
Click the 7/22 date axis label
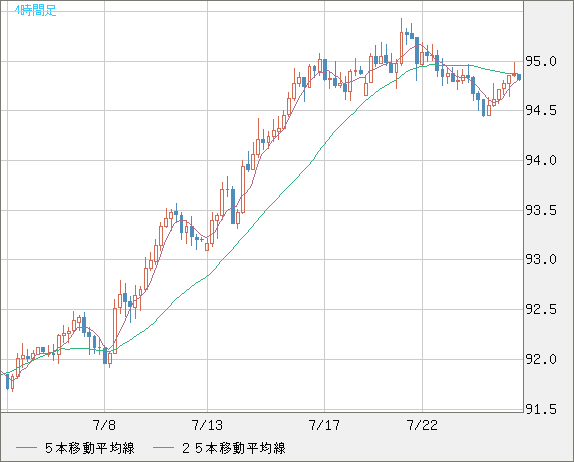pyautogui.click(x=422, y=425)
